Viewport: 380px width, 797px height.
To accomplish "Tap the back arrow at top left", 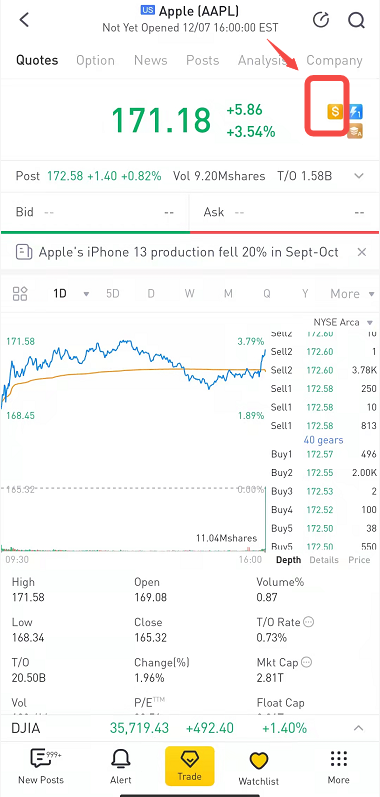I will pyautogui.click(x=24, y=20).
